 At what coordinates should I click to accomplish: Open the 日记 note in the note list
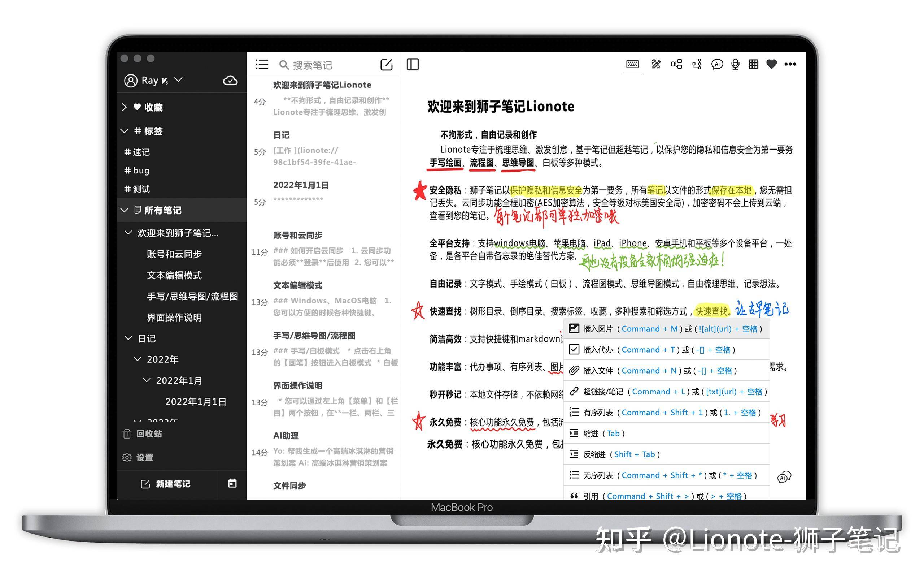[324, 148]
